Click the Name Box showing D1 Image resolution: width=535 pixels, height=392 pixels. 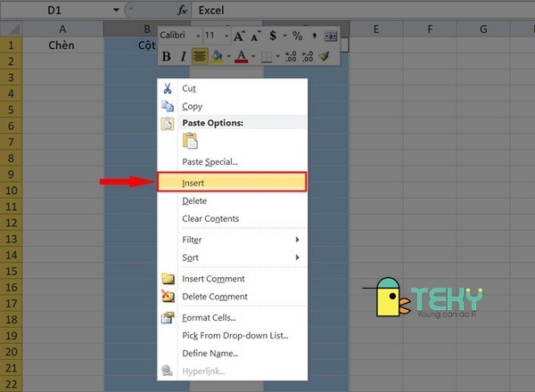pos(55,10)
